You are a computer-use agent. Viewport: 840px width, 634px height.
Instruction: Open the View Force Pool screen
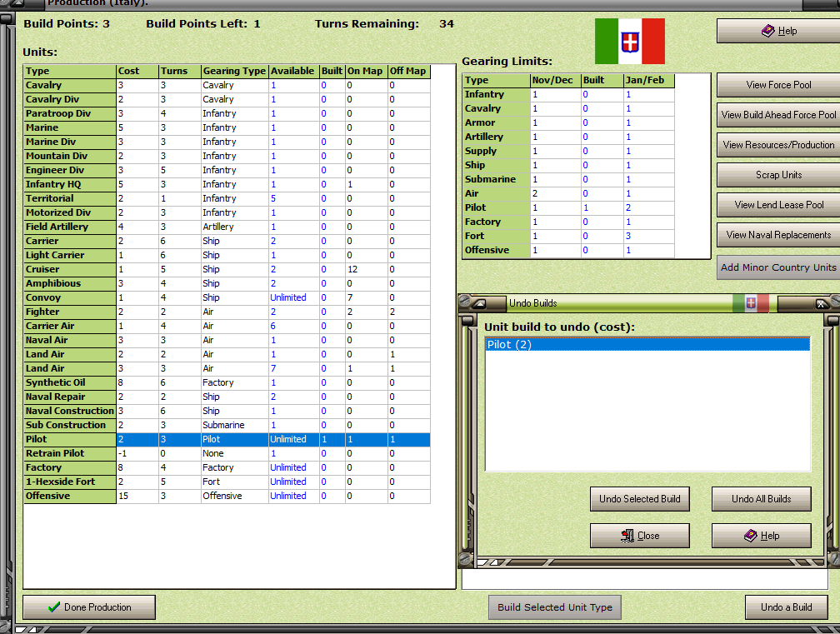click(x=777, y=84)
